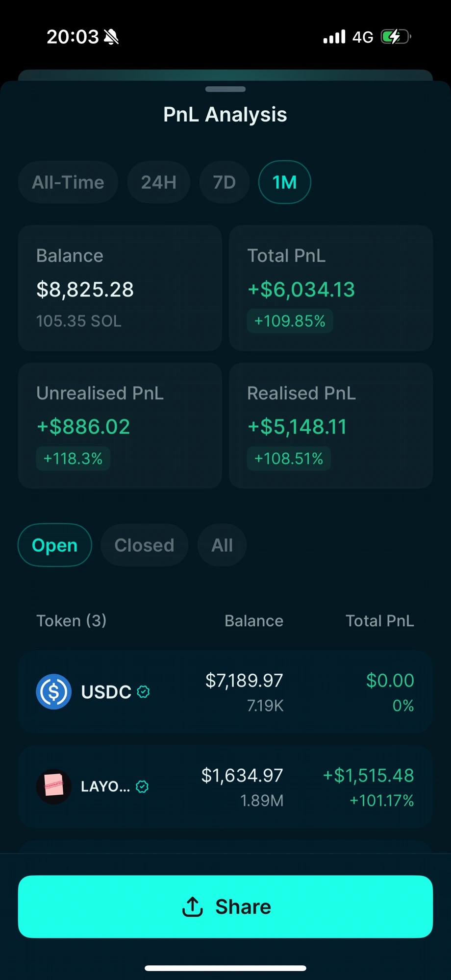Tap the Share button
The image size is (451, 980).
click(225, 906)
